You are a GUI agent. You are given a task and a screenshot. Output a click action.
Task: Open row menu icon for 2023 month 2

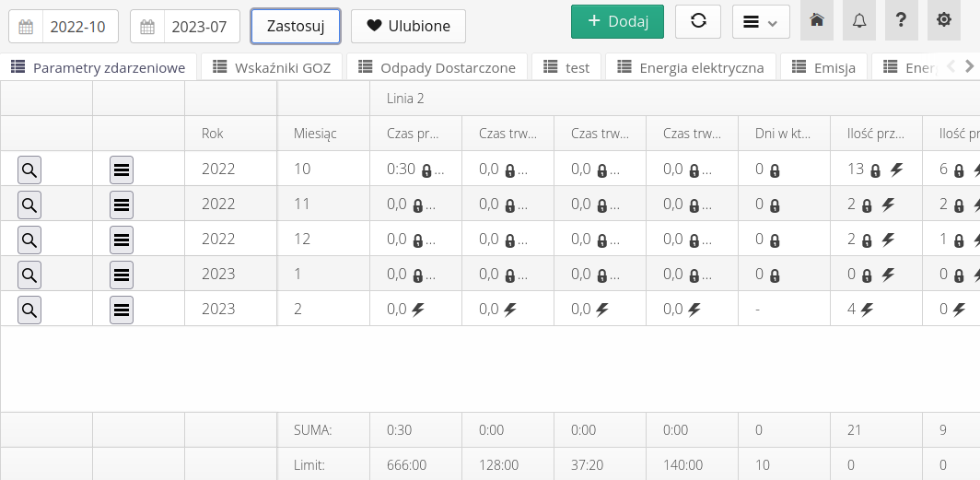tap(122, 310)
